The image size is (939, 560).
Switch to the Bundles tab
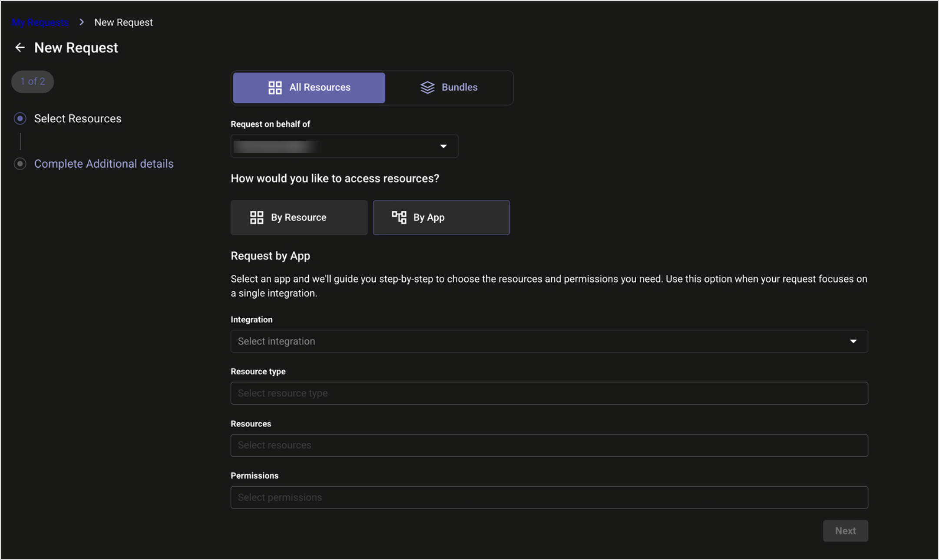point(449,88)
